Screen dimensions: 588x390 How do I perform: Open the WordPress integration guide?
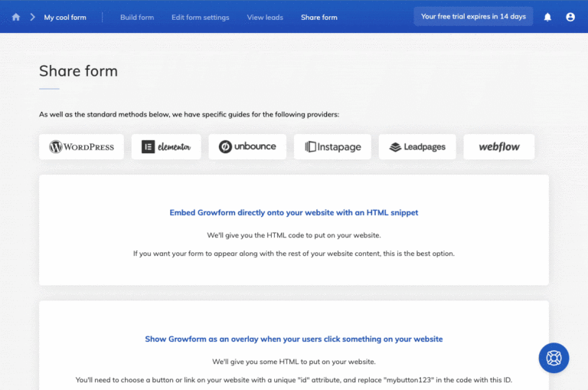pyautogui.click(x=81, y=147)
